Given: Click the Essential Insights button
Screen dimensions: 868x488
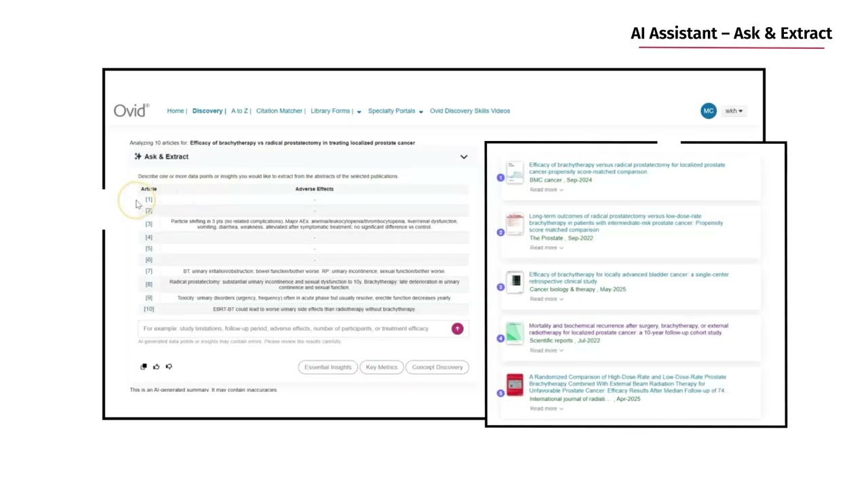Looking at the screenshot, I should pos(328,367).
